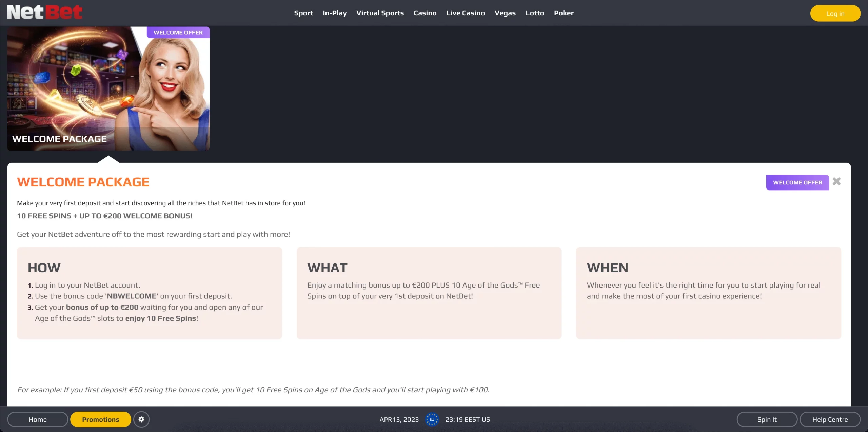The height and width of the screenshot is (432, 868).
Task: Click the APR13, 2023 date
Action: [x=399, y=419]
